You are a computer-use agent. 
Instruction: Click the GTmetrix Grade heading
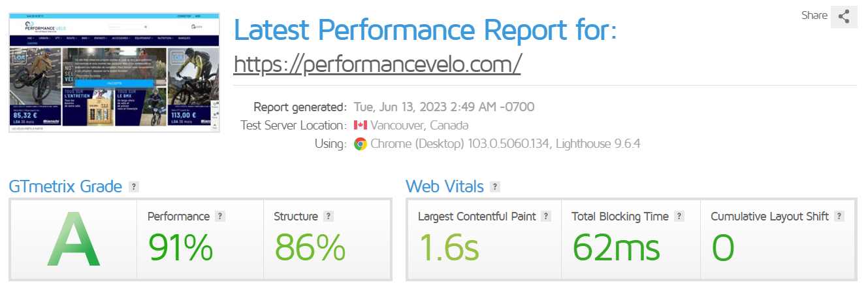tap(65, 187)
